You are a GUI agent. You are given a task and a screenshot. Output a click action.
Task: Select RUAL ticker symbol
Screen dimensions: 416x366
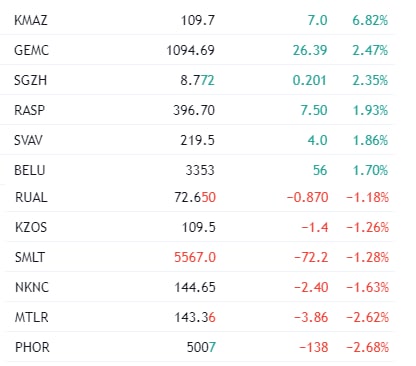tap(31, 197)
